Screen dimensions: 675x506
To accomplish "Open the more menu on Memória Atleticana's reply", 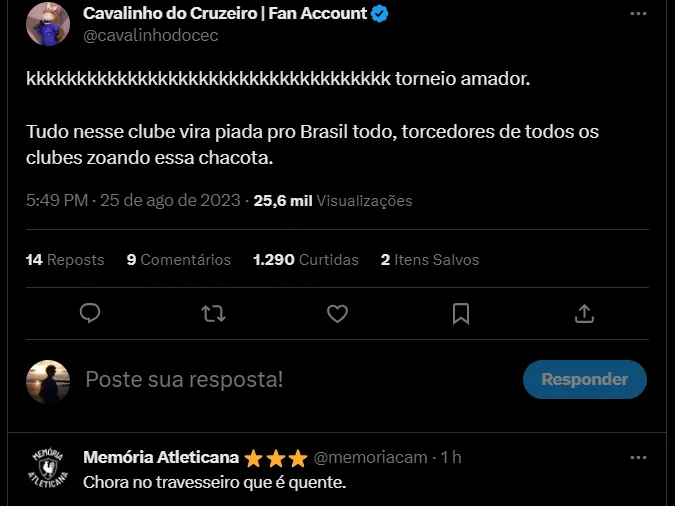I will (638, 457).
